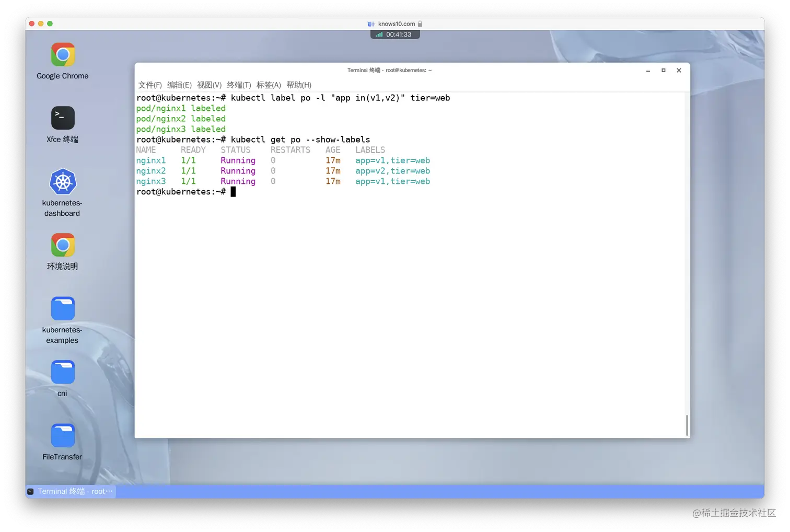Viewport: 790px width, 532px height.
Task: Launch the Xfce 终端 application
Action: [x=62, y=118]
